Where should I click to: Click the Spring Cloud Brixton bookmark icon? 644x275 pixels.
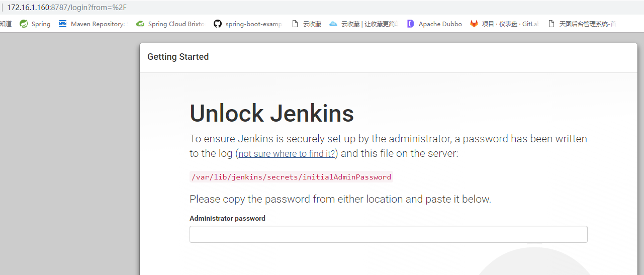click(140, 24)
